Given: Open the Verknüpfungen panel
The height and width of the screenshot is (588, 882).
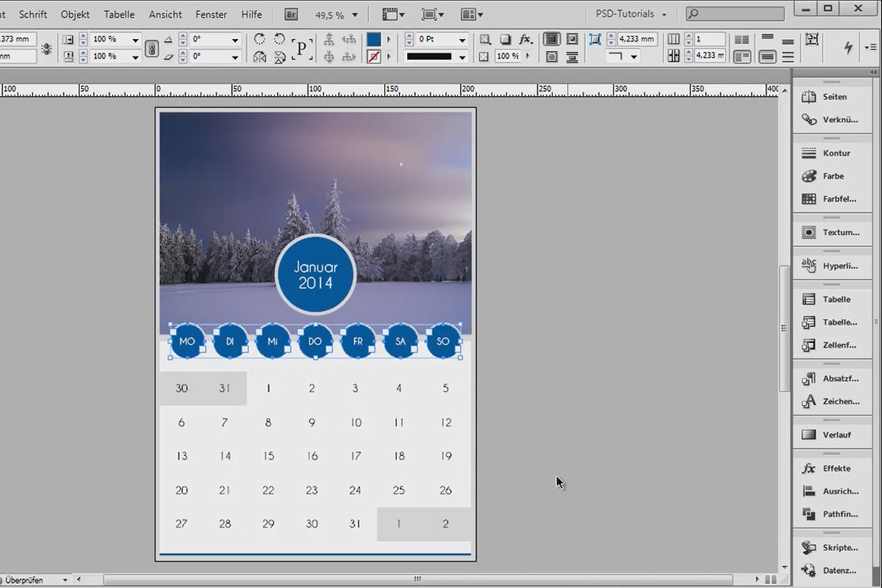Looking at the screenshot, I should coord(831,120).
